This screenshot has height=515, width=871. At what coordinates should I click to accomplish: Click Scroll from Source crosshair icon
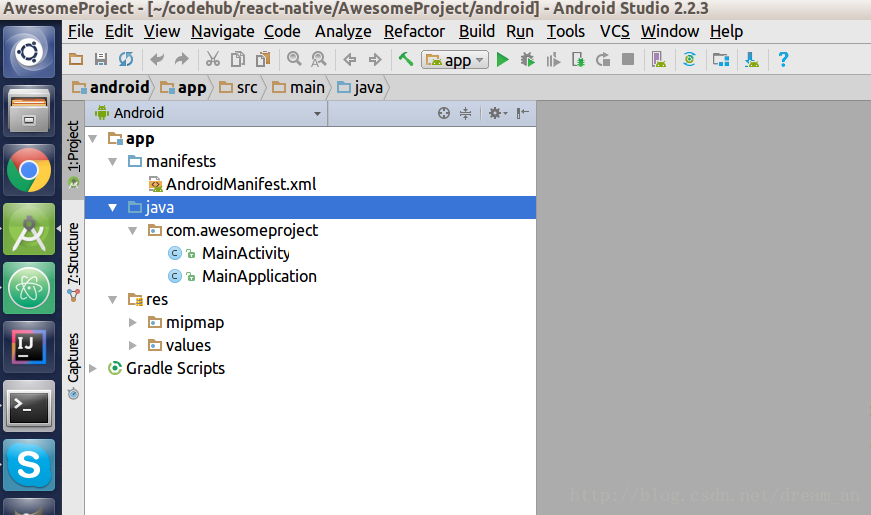tap(444, 113)
